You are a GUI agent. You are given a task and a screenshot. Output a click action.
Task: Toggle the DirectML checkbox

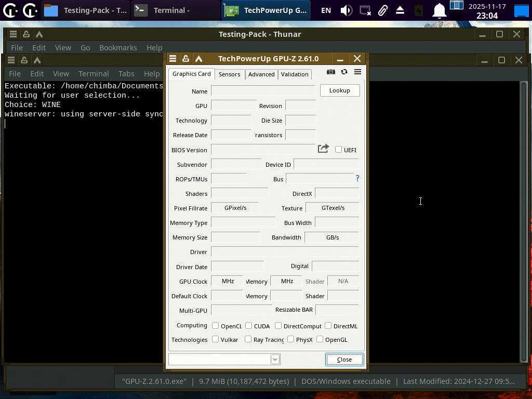point(328,326)
